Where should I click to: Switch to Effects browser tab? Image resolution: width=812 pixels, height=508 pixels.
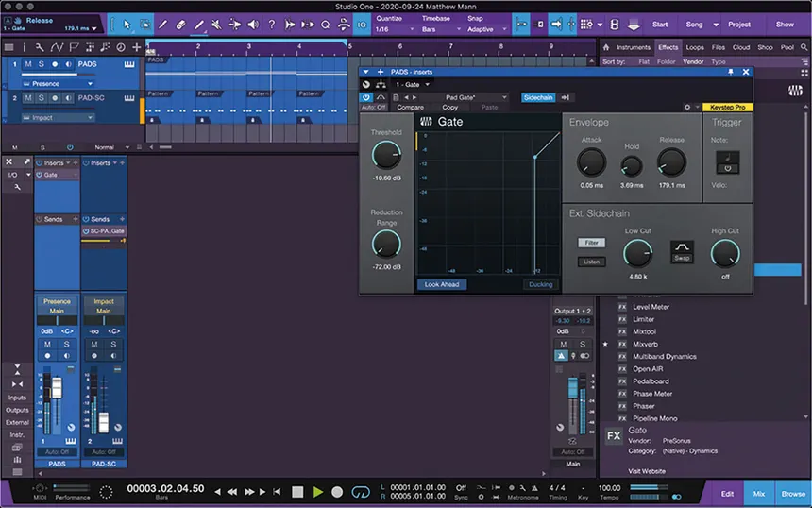[x=668, y=47]
